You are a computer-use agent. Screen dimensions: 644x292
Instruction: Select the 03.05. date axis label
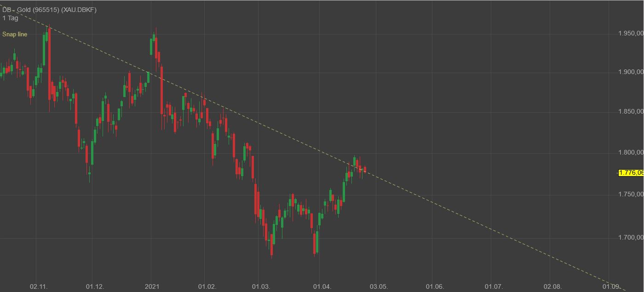pyautogui.click(x=379, y=286)
